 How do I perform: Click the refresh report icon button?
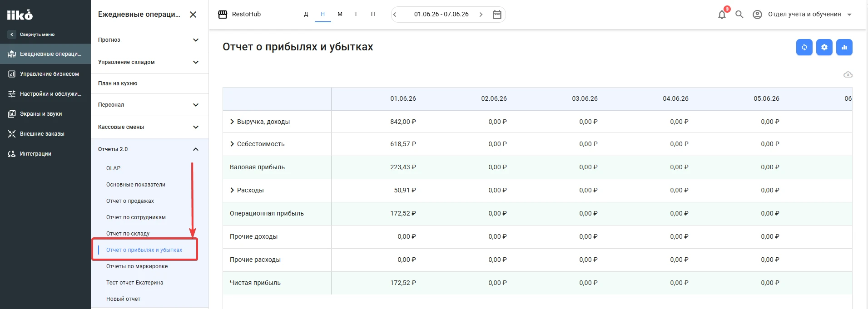coord(804,47)
